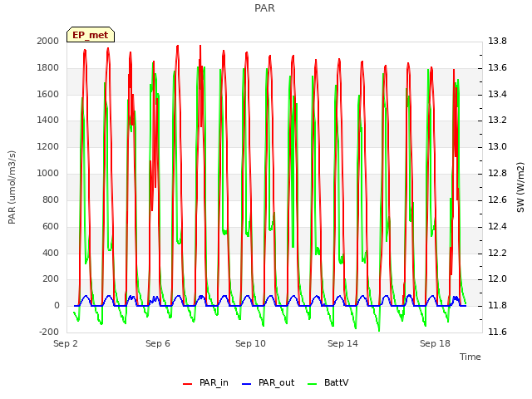
Task: Click the 2000 left-axis tick label
Action: tap(48, 41)
